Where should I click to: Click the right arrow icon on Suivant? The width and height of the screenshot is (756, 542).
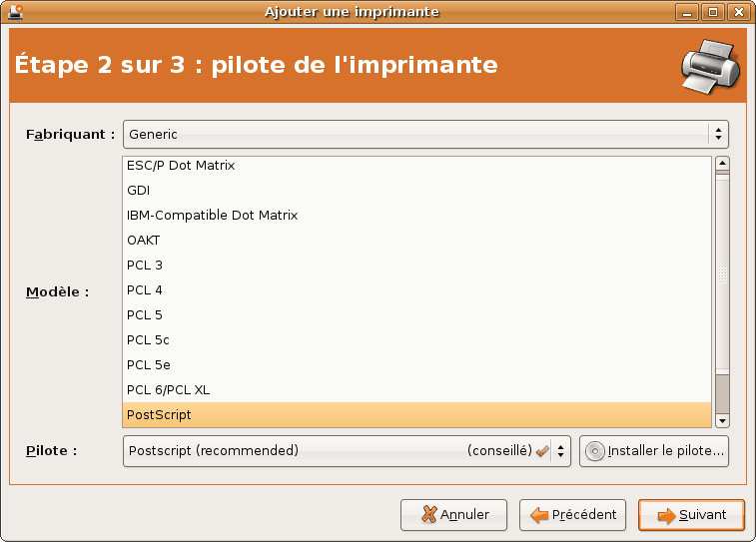666,515
